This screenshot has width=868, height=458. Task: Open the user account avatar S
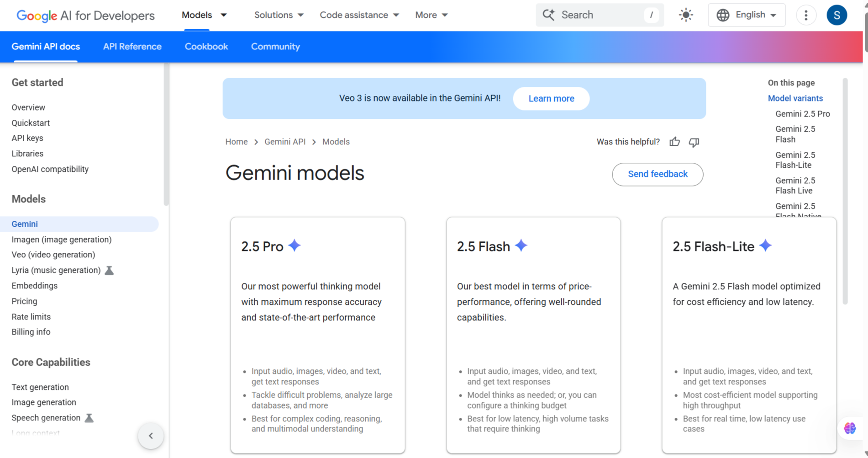[x=836, y=15]
